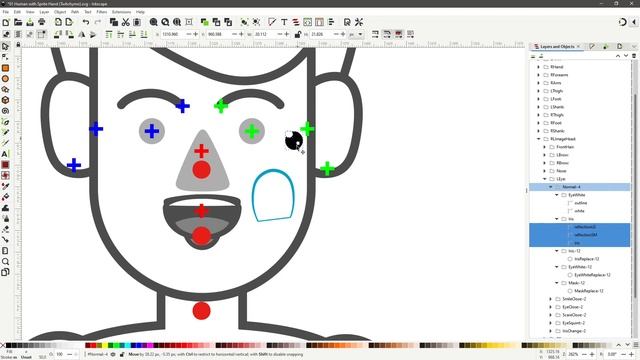Open the Align and Distribute dialog
The image size is (640, 360).
tap(331, 22)
